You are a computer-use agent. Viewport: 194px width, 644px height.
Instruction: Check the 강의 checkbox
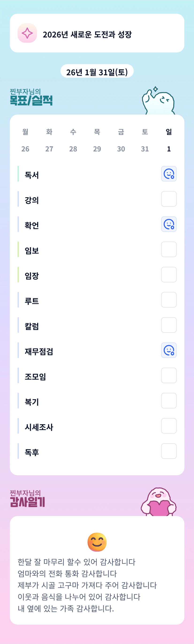click(169, 199)
